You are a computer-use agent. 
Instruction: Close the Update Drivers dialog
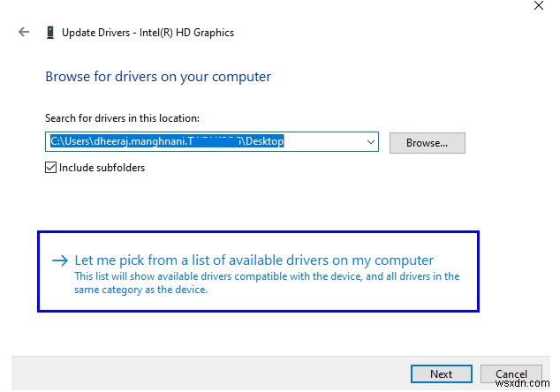tap(539, 5)
